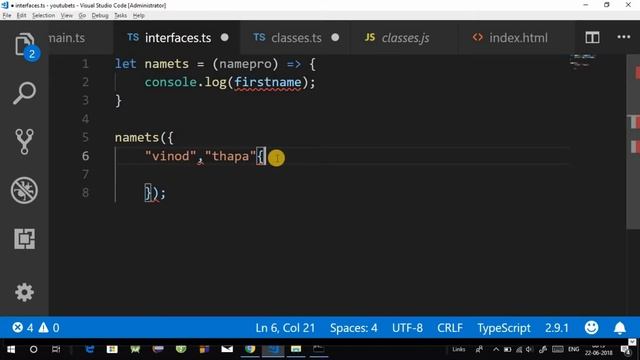Open Action Center notifications on taskbar
This screenshot has width=640, height=360.
click(x=625, y=350)
